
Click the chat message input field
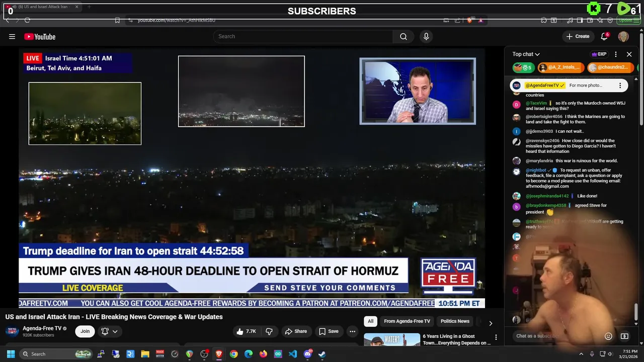click(556, 336)
